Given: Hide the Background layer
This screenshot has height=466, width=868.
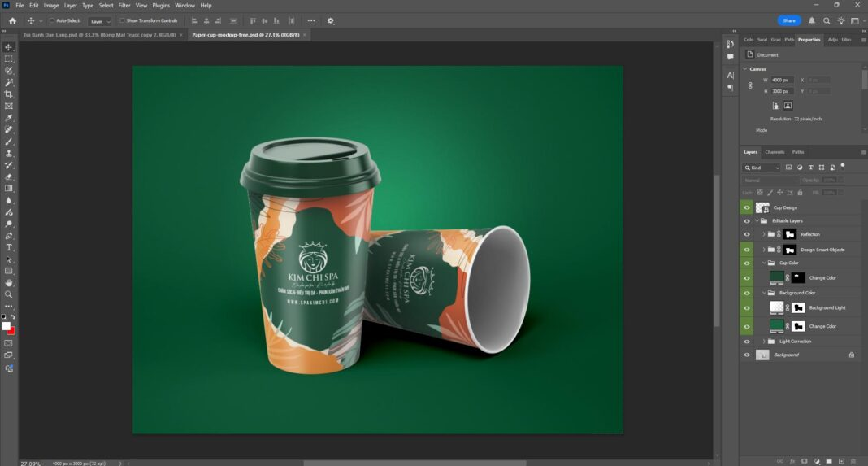Looking at the screenshot, I should click(747, 355).
